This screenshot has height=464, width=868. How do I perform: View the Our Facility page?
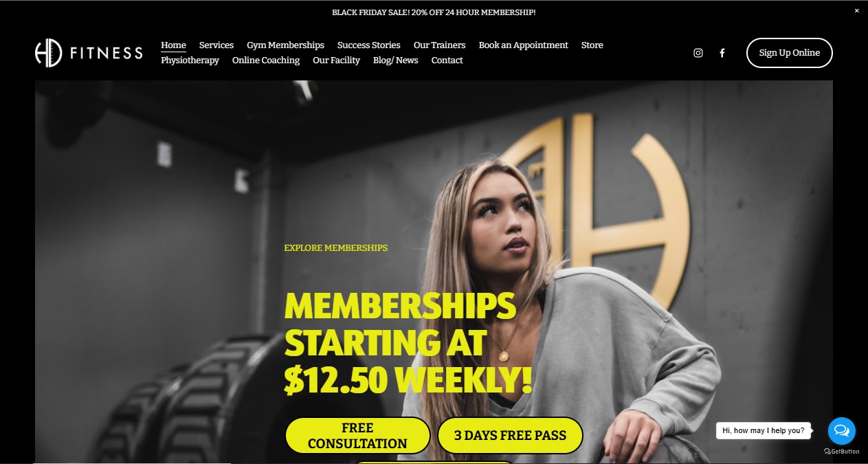(x=337, y=60)
